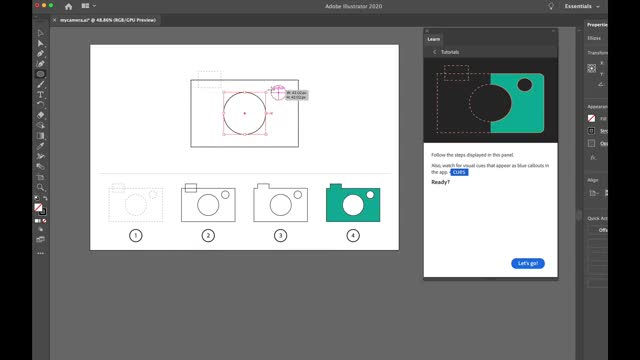Click the Tutorials breadcrumb label

[x=450, y=52]
